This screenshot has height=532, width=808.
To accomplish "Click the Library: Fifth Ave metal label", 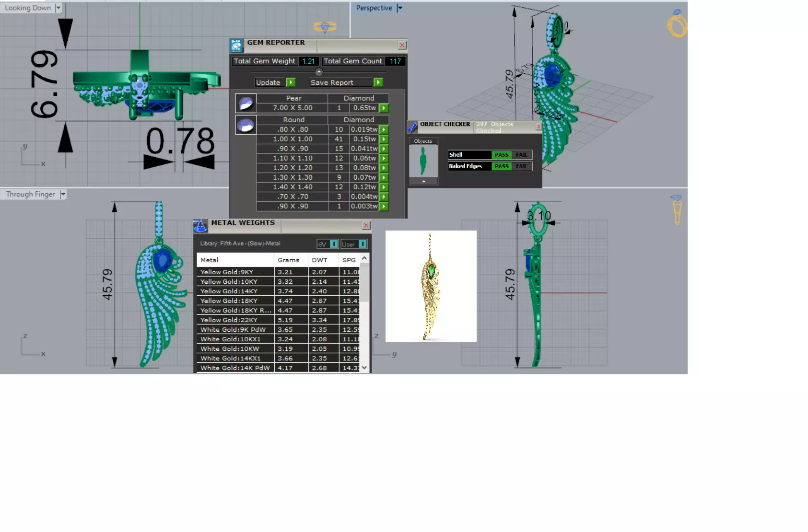I will pyautogui.click(x=240, y=243).
